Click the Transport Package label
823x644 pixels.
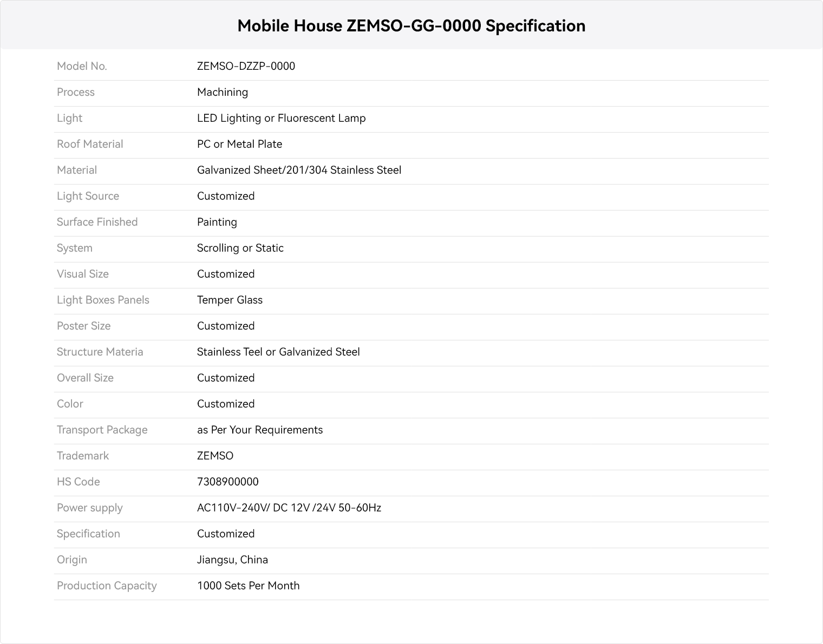tap(102, 430)
